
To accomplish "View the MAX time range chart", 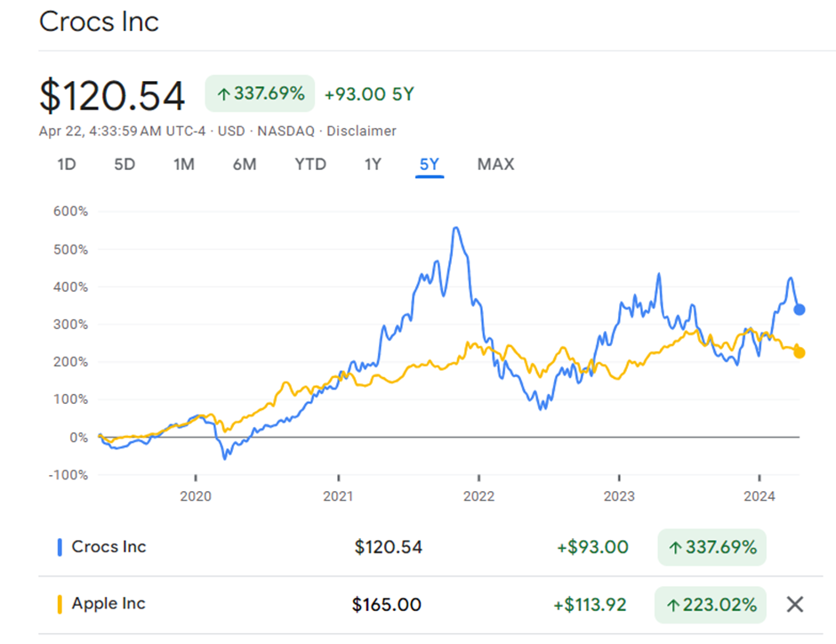I will [x=495, y=165].
